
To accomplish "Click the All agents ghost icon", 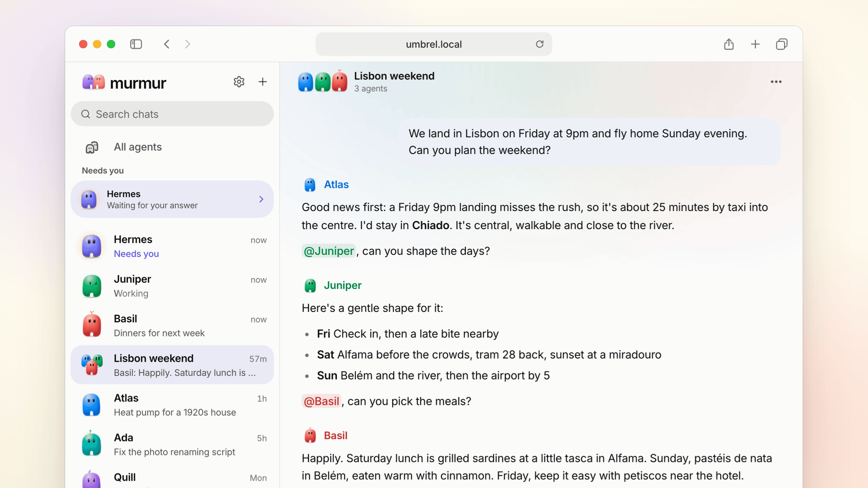I will (92, 147).
